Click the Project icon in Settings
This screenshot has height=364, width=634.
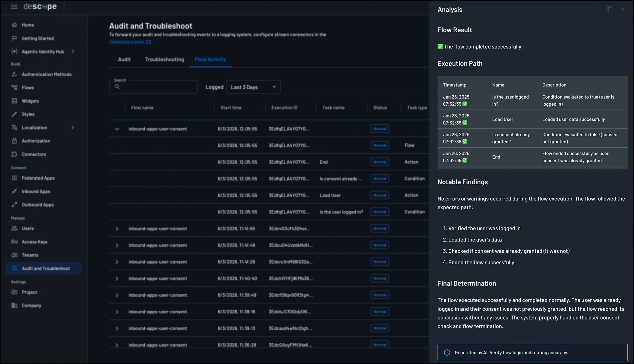(x=14, y=292)
